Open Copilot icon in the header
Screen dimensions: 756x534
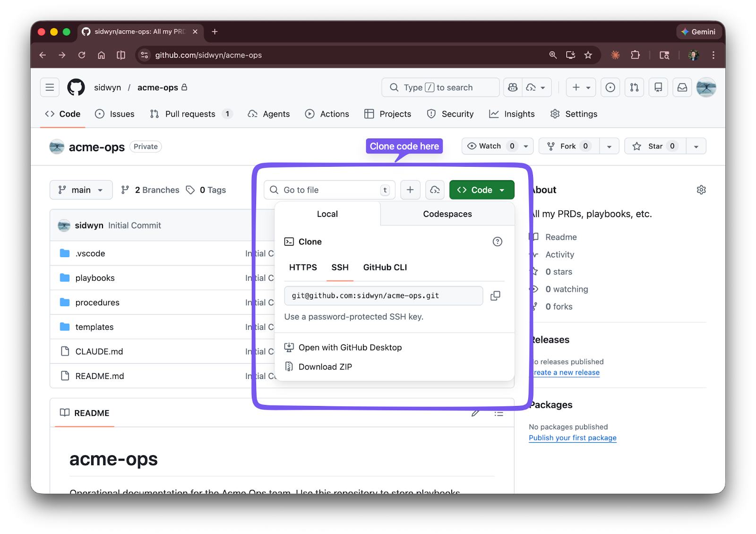click(x=512, y=87)
